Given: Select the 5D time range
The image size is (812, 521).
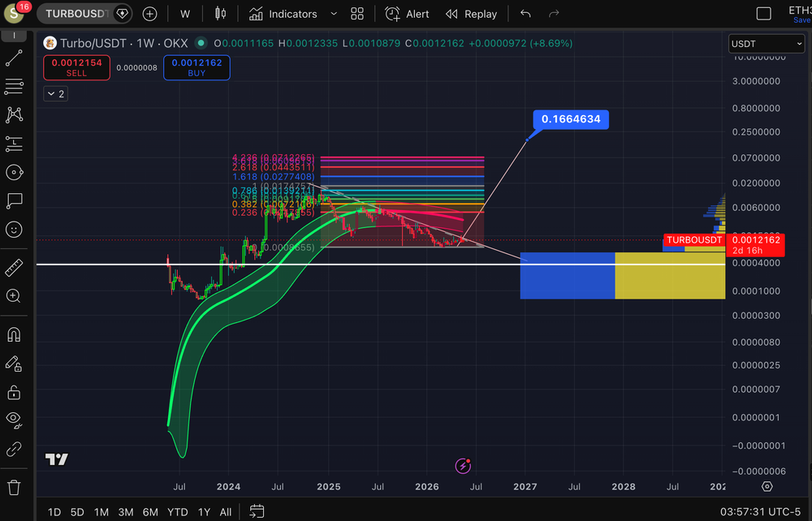Looking at the screenshot, I should coord(77,512).
